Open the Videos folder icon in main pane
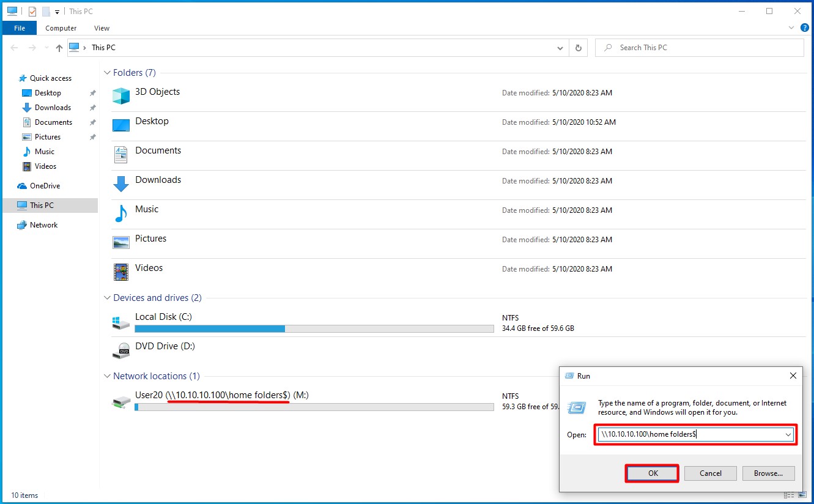 pos(121,272)
